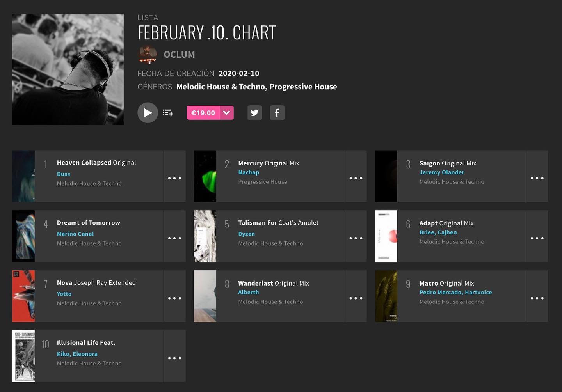This screenshot has height=392, width=562.
Task: Buy chart for €19.00
Action: point(203,113)
